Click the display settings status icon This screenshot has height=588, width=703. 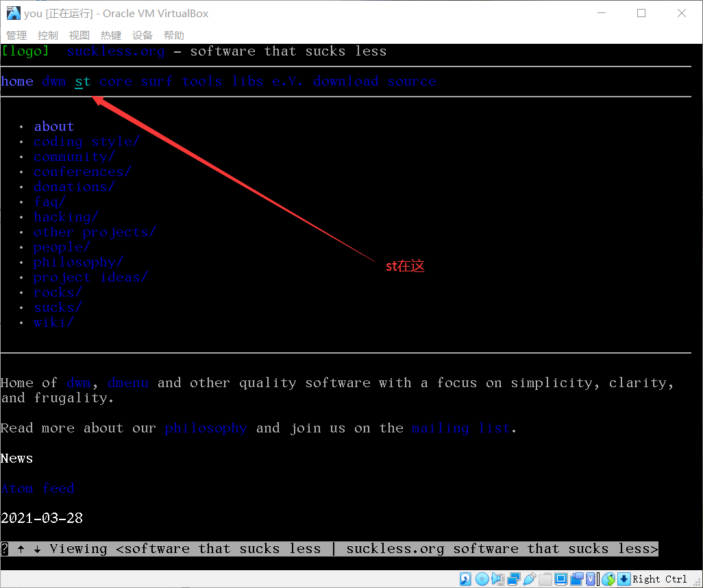tap(560, 579)
